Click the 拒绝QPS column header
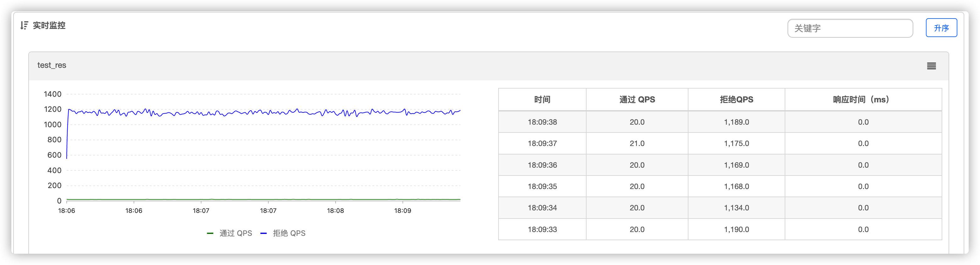 736,100
